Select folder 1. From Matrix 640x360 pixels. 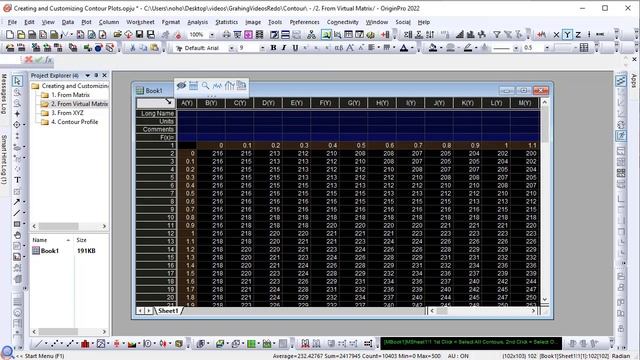pos(70,95)
